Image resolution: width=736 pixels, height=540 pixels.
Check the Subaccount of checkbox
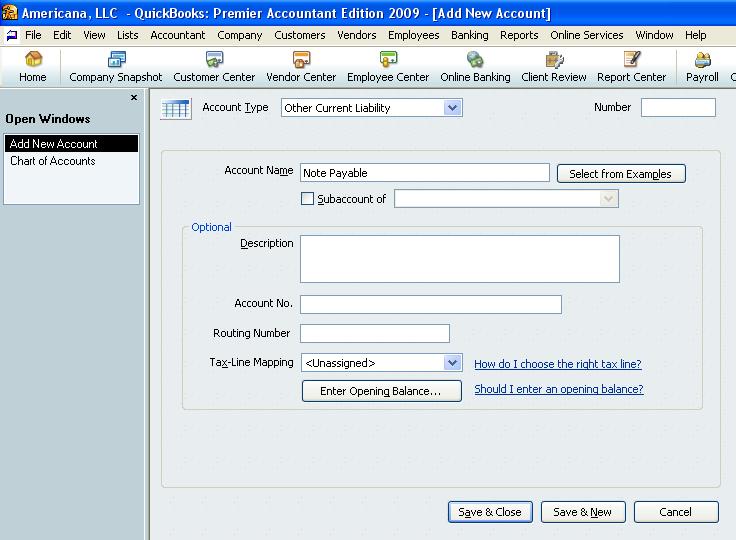(307, 199)
